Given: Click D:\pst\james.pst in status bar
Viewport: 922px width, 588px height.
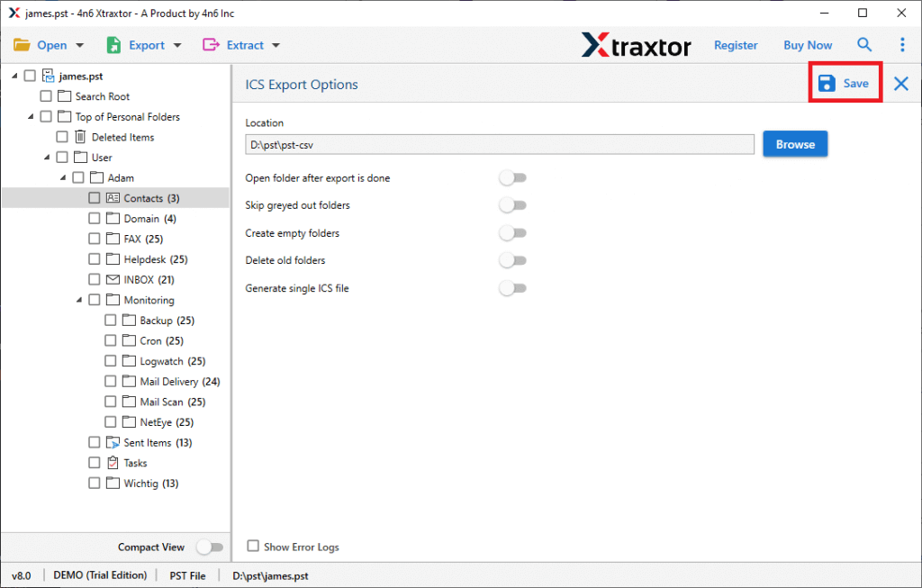Looking at the screenshot, I should 270,575.
